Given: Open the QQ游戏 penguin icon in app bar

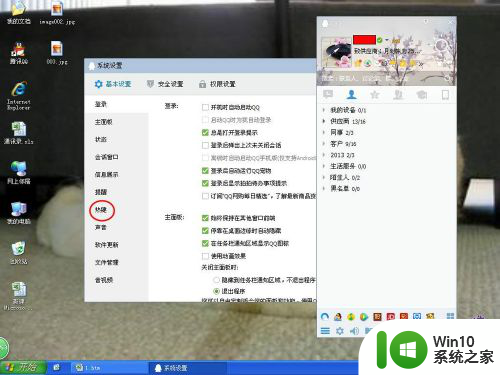Looking at the screenshot, I should tap(338, 316).
